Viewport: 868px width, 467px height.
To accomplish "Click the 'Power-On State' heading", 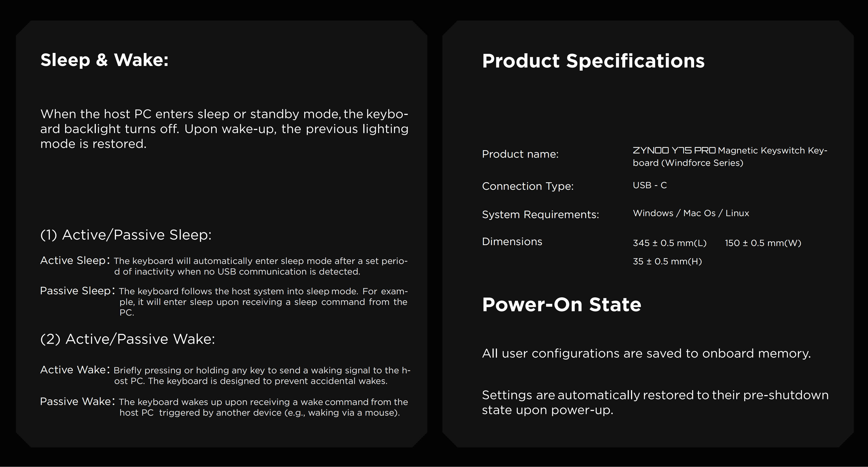I will (561, 305).
